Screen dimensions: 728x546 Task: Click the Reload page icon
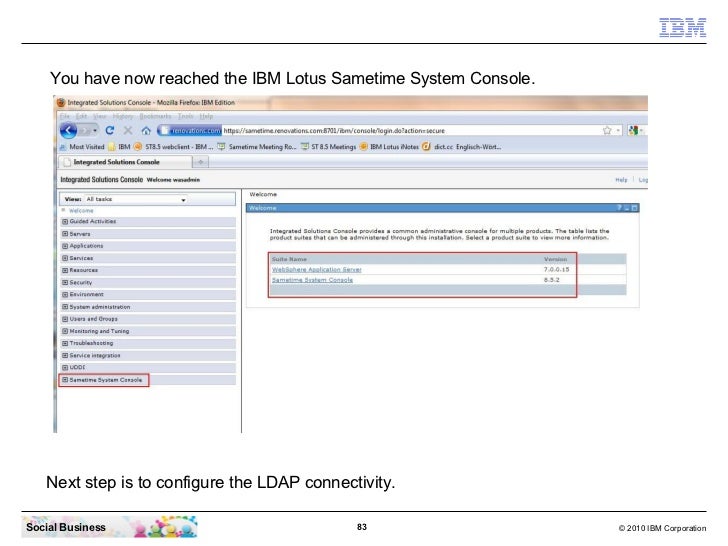click(110, 130)
